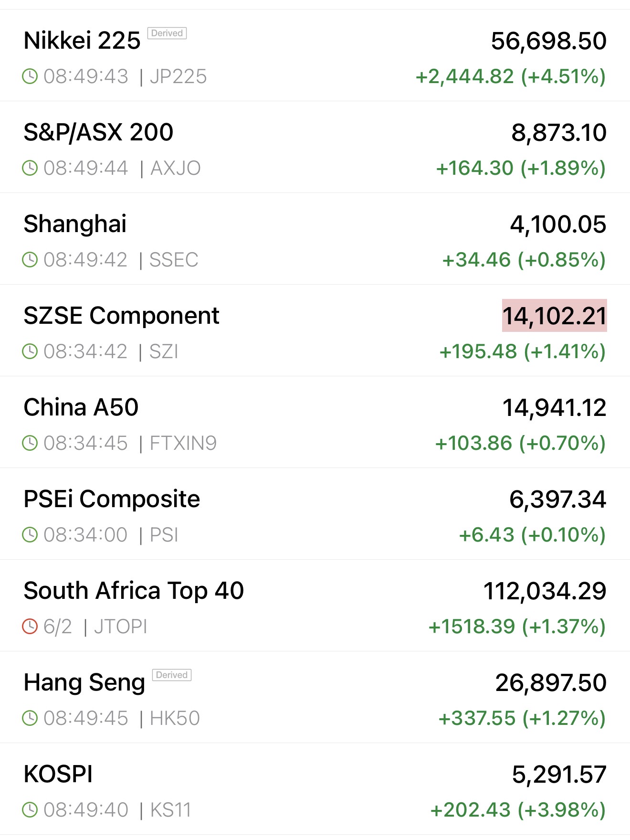Open the S&P/ASX 200 index name
630x840 pixels.
(x=98, y=132)
